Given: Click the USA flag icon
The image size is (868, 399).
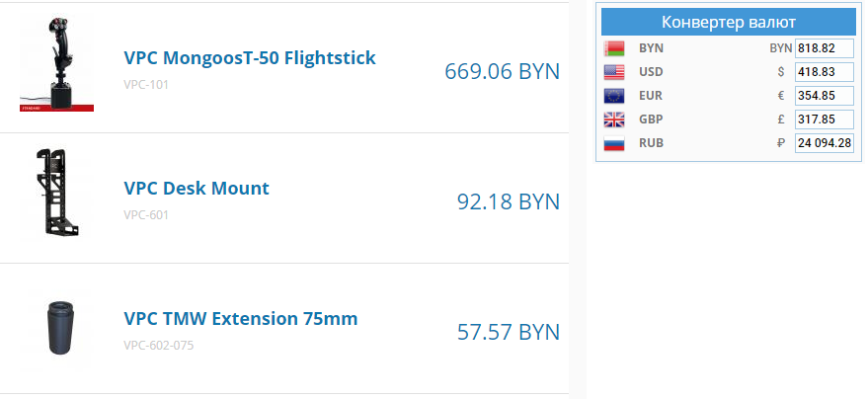Looking at the screenshot, I should pyautogui.click(x=614, y=72).
